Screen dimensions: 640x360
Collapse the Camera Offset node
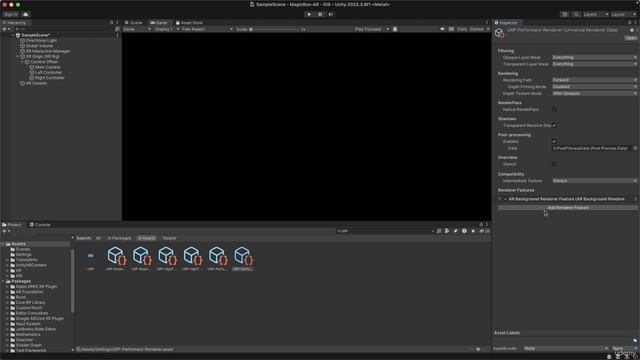[22, 62]
